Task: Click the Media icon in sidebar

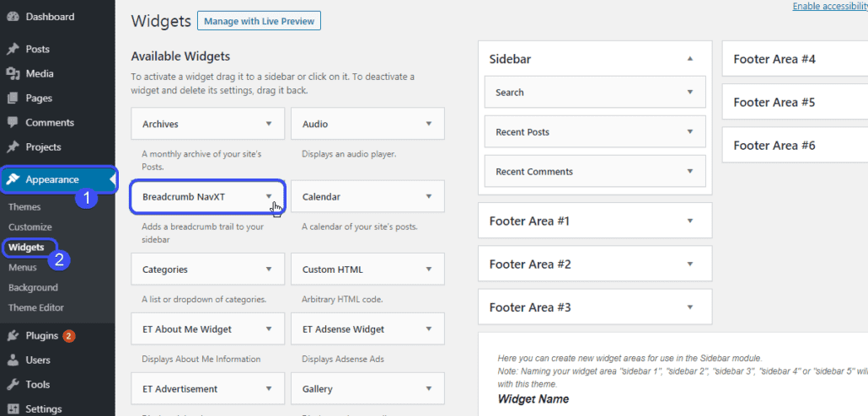Action: coord(13,73)
